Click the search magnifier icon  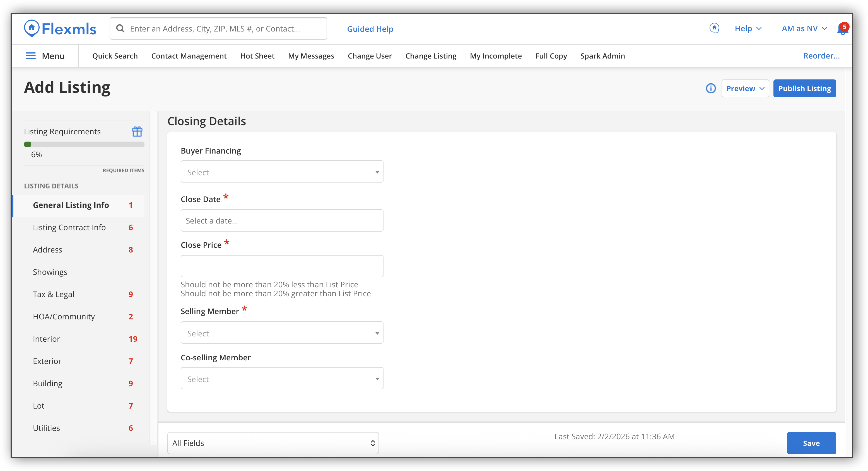pyautogui.click(x=120, y=29)
